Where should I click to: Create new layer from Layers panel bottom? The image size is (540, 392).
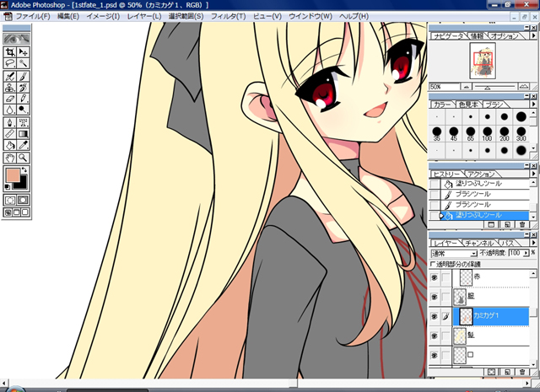click(507, 372)
